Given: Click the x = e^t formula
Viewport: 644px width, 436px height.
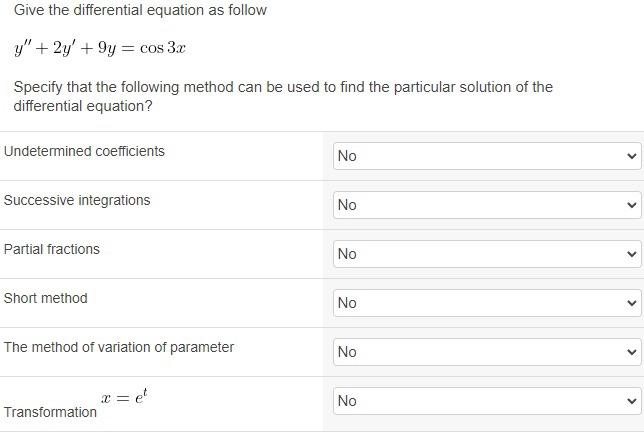Looking at the screenshot, I should [x=124, y=397].
